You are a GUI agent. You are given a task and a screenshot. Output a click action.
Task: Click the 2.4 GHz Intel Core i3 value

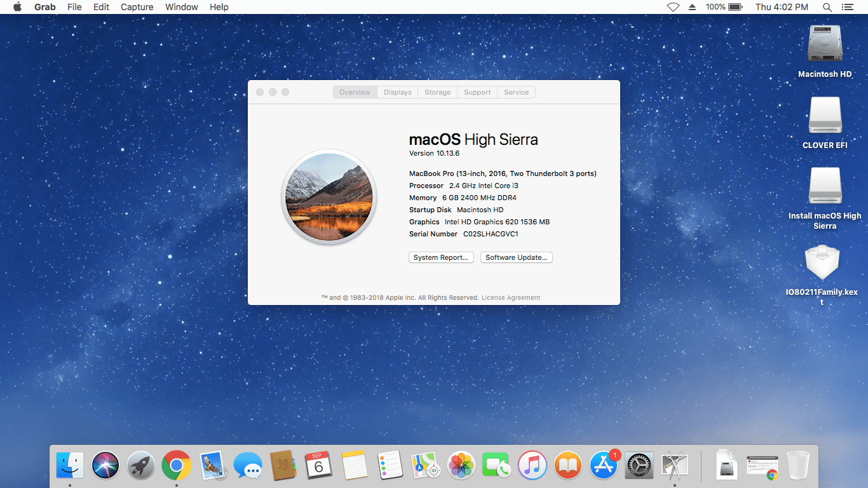point(484,186)
